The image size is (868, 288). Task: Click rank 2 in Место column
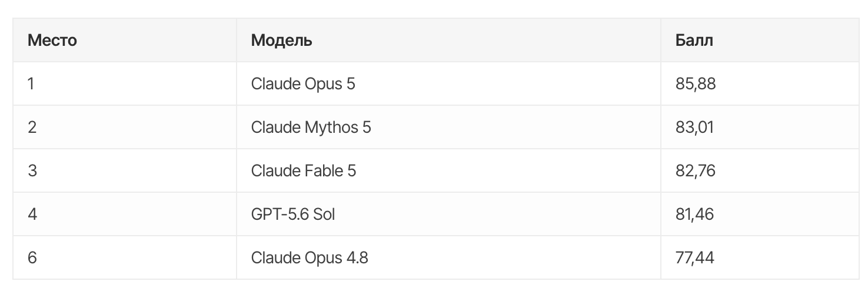coord(32,127)
